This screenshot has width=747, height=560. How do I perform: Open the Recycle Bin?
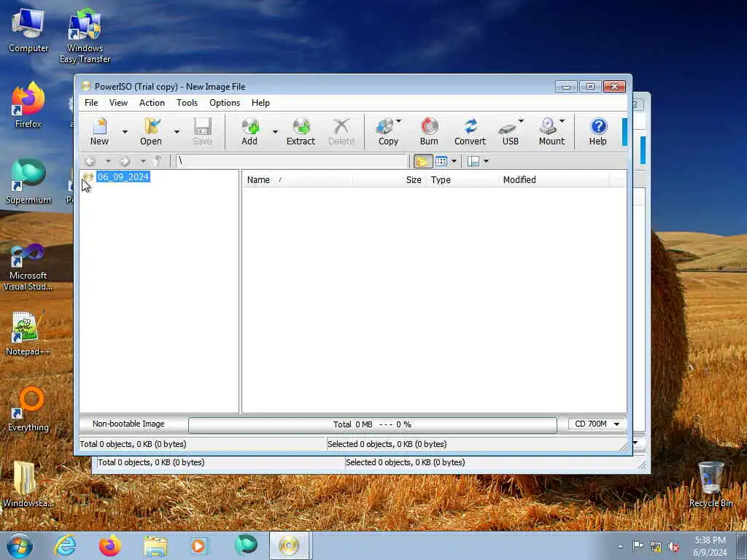(x=711, y=484)
